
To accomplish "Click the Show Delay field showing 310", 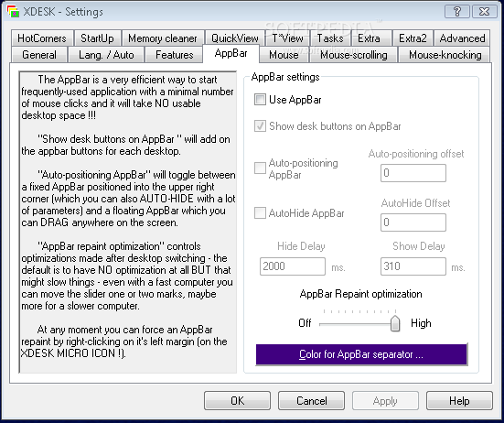I will coord(413,266).
